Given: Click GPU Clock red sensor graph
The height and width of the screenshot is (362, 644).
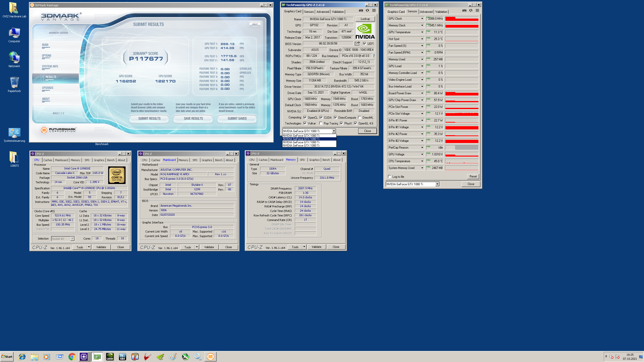Looking at the screenshot, I should pos(462,19).
